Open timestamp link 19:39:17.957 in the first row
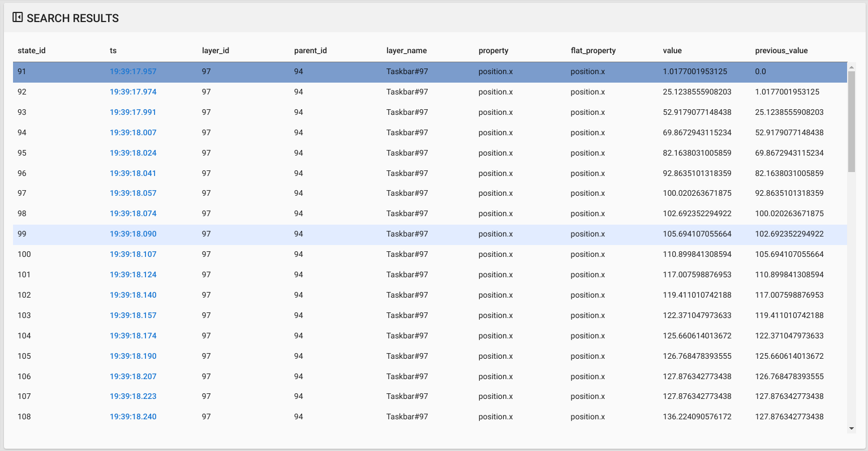This screenshot has height=451, width=868. [x=133, y=71]
